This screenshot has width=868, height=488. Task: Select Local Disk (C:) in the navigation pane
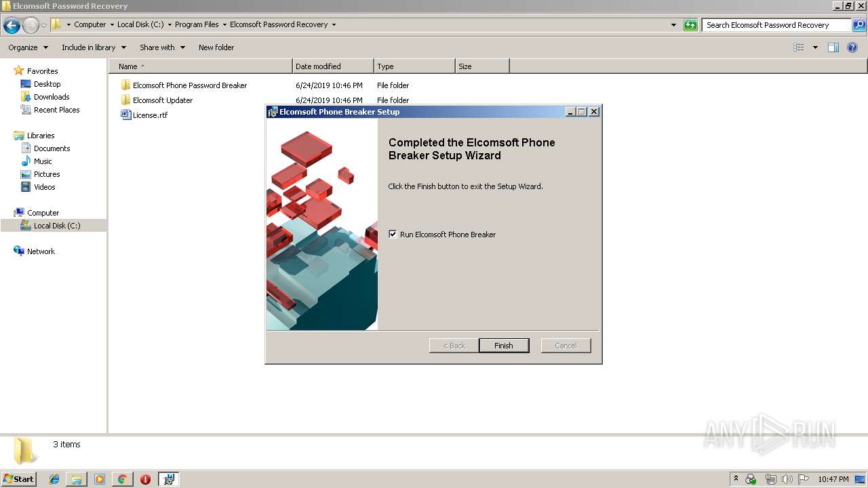click(54, 226)
